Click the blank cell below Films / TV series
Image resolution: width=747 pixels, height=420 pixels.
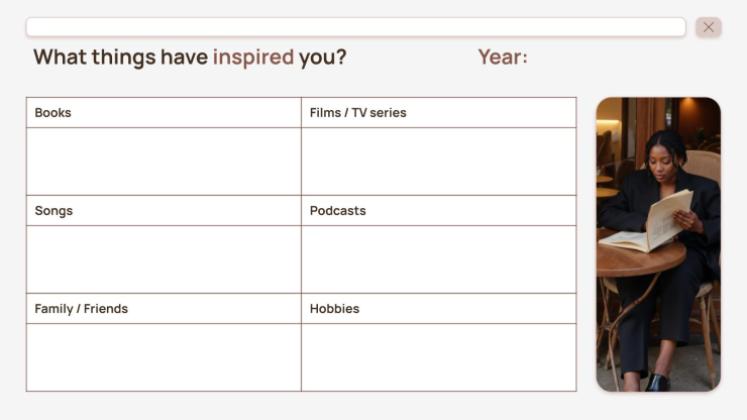[x=438, y=161]
